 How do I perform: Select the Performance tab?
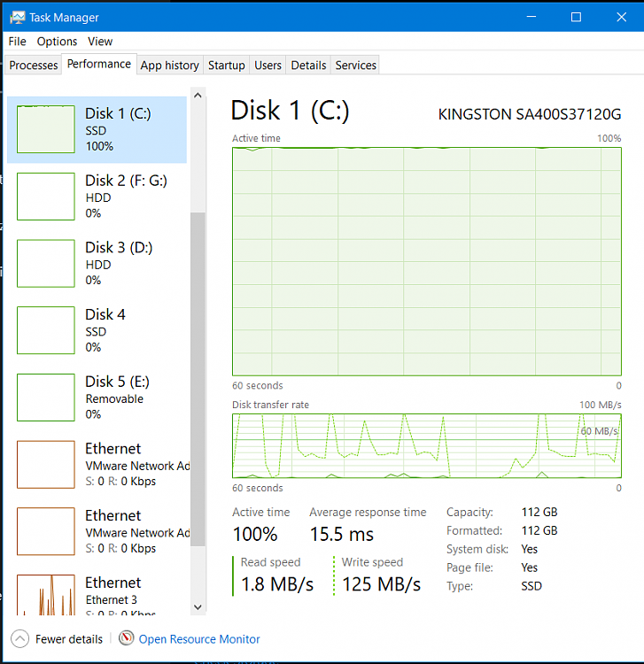(99, 64)
